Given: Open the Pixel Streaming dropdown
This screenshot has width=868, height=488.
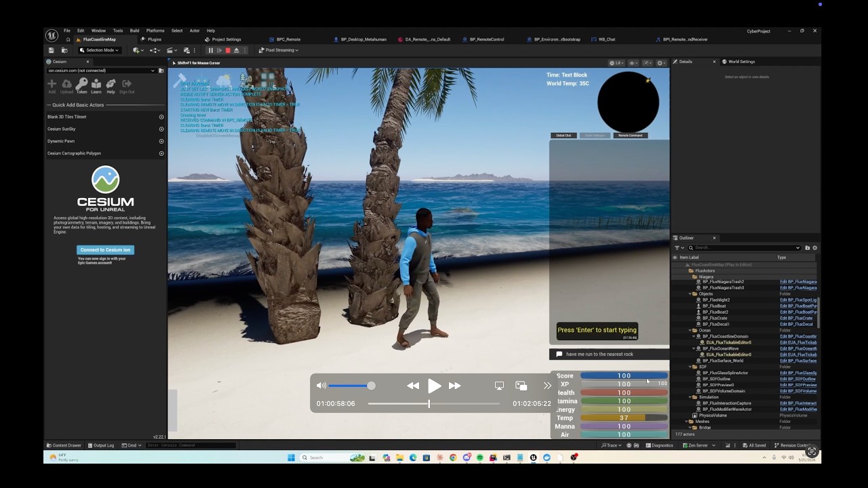Looking at the screenshot, I should pos(278,50).
